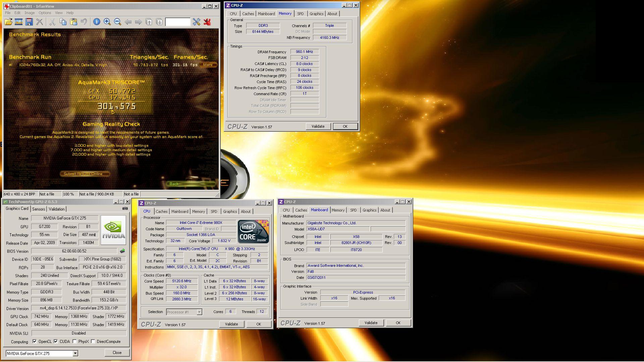Click Validate in the CPU tab window

pos(231,324)
